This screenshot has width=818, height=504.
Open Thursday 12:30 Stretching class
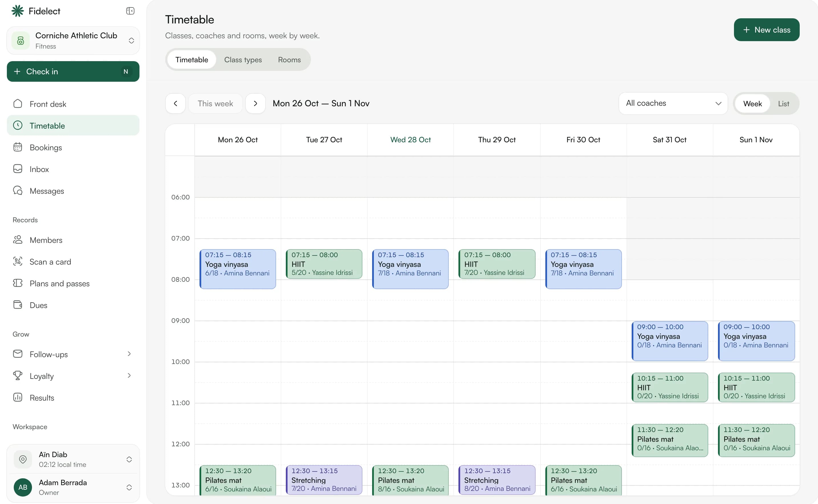pyautogui.click(x=497, y=480)
